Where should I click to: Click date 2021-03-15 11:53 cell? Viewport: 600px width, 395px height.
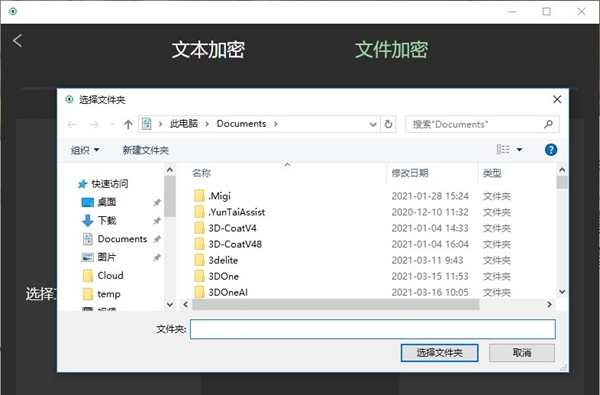point(430,276)
